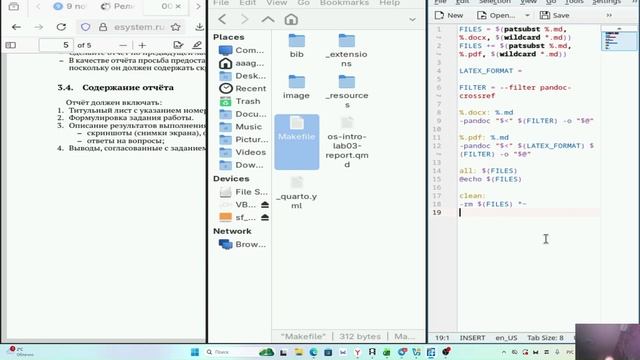The width and height of the screenshot is (640, 360).
Task: Go back in the Firefox browser
Action: click(16, 27)
